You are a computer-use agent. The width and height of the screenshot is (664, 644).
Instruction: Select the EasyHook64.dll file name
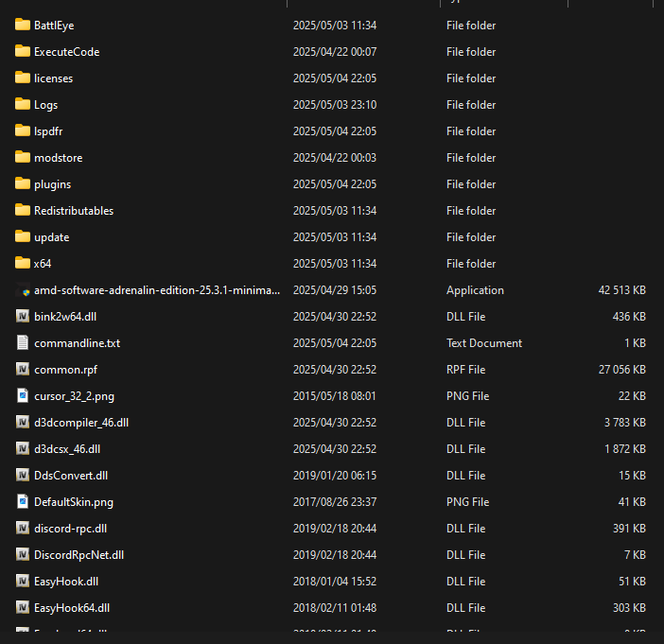(x=72, y=608)
